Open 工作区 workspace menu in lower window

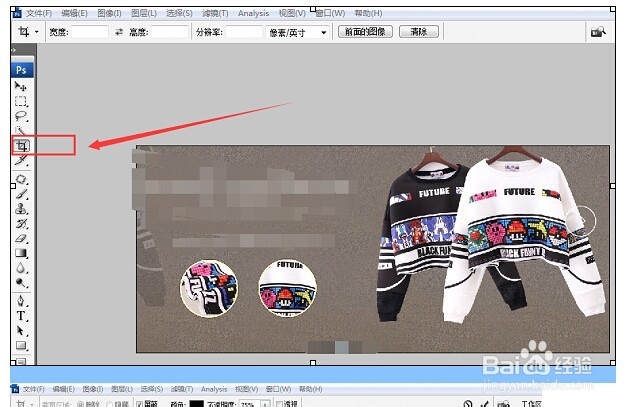coord(531,404)
